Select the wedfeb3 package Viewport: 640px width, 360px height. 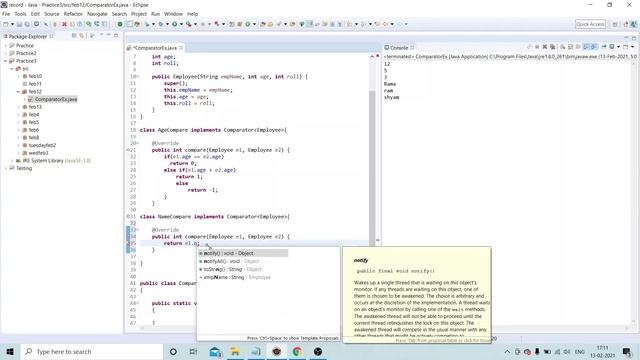[38, 153]
